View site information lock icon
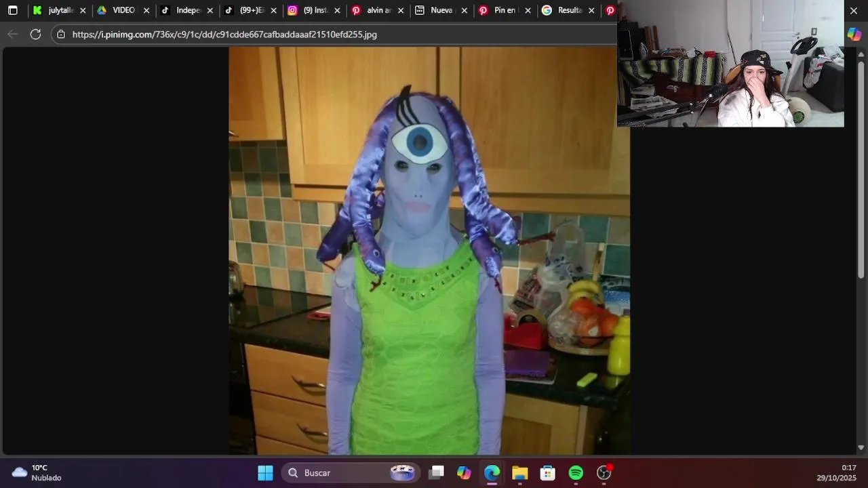 tap(60, 34)
